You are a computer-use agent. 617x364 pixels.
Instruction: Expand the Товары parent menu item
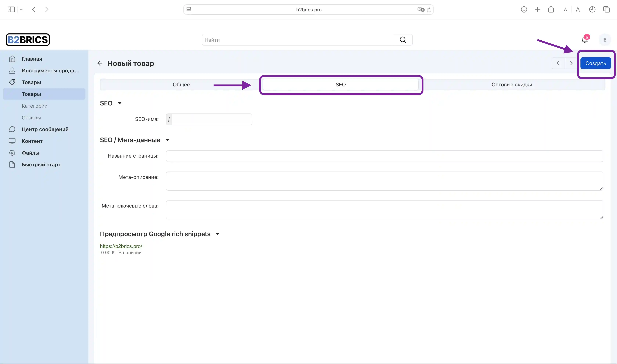coord(31,82)
